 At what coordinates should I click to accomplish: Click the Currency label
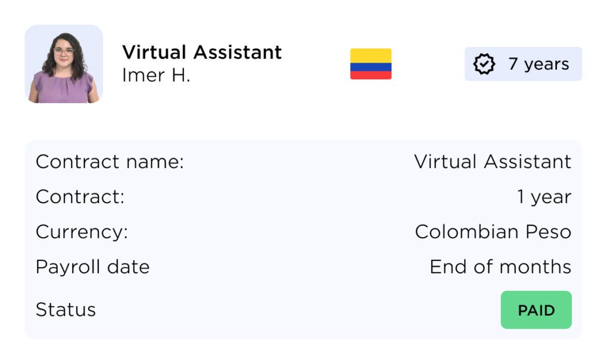[x=82, y=232]
